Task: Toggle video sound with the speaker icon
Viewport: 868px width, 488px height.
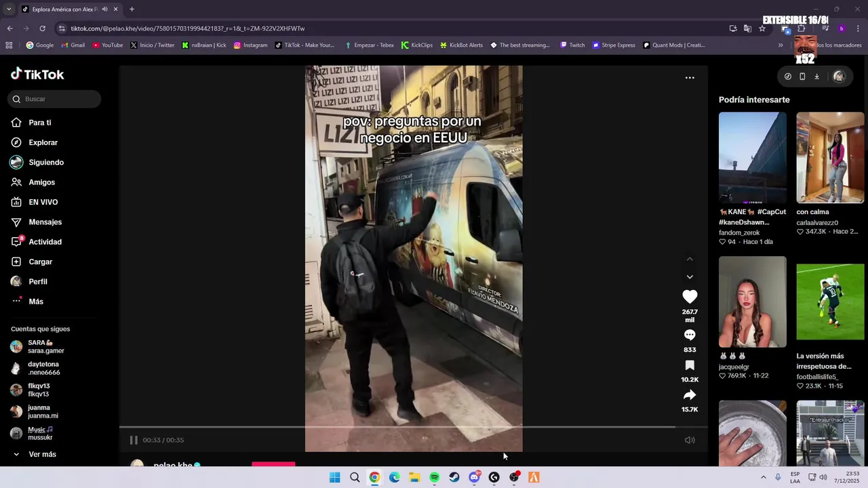Action: click(690, 440)
